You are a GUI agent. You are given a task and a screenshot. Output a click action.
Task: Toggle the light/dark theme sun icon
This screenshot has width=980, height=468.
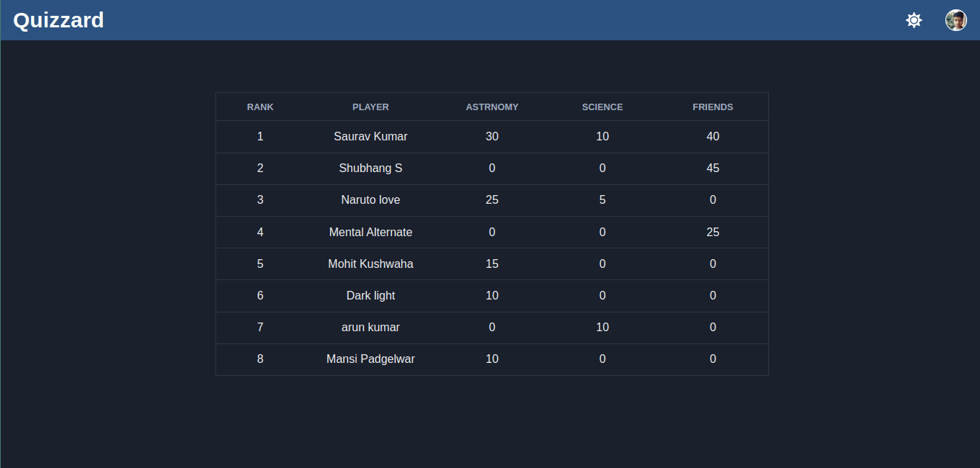click(914, 20)
